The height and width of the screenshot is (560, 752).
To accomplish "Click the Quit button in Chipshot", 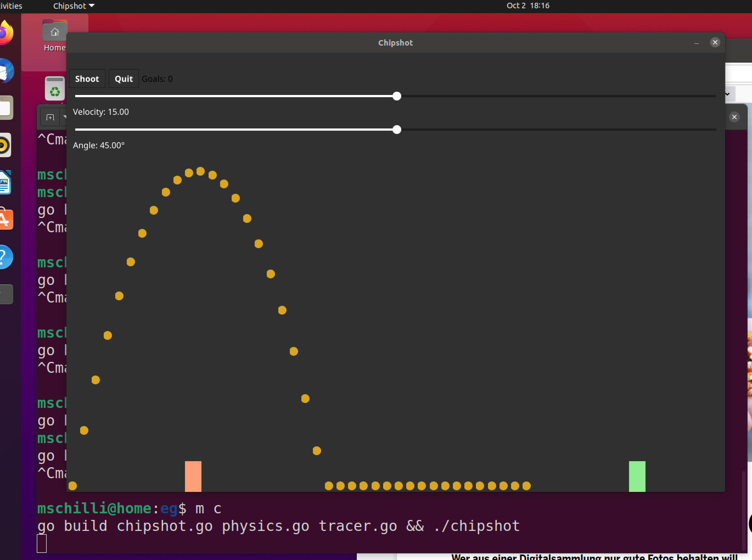I will tap(124, 79).
